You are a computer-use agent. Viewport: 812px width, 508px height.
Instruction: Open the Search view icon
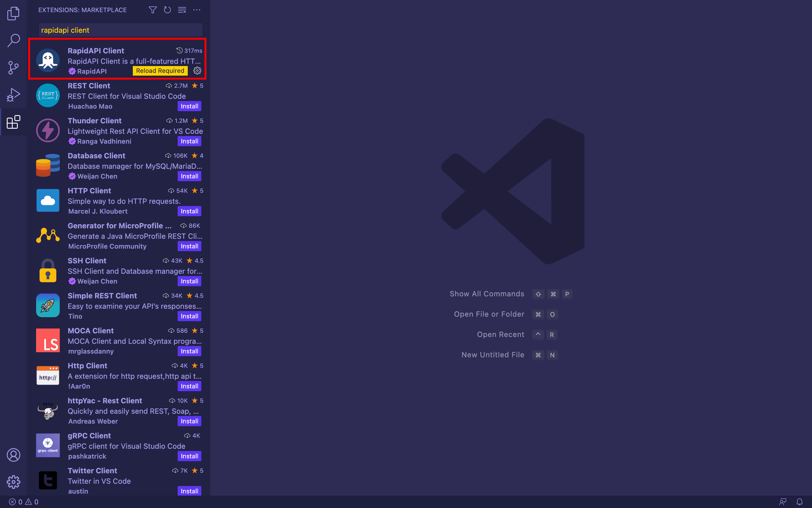coord(14,40)
